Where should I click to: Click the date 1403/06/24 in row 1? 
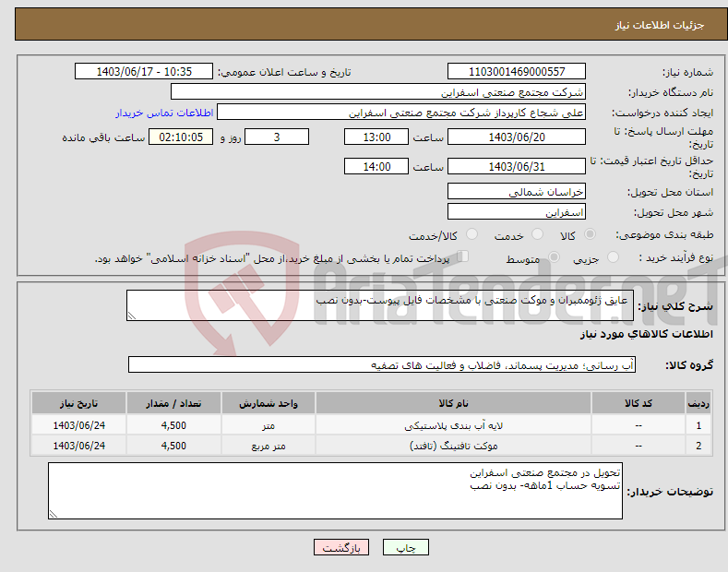(79, 425)
